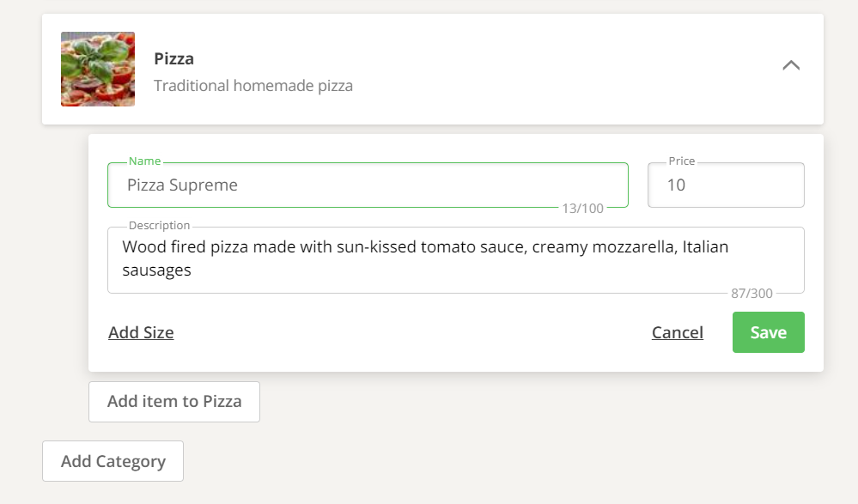Click the Description field label
This screenshot has width=858, height=504.
(x=159, y=226)
